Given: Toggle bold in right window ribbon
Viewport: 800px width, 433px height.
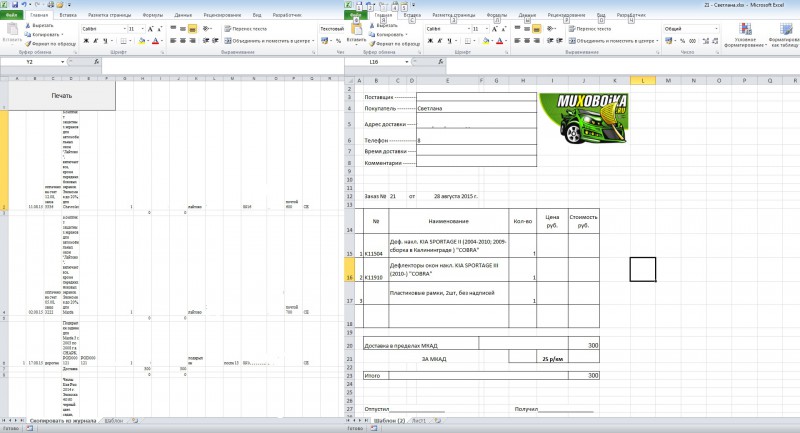Looking at the screenshot, I should coord(430,41).
